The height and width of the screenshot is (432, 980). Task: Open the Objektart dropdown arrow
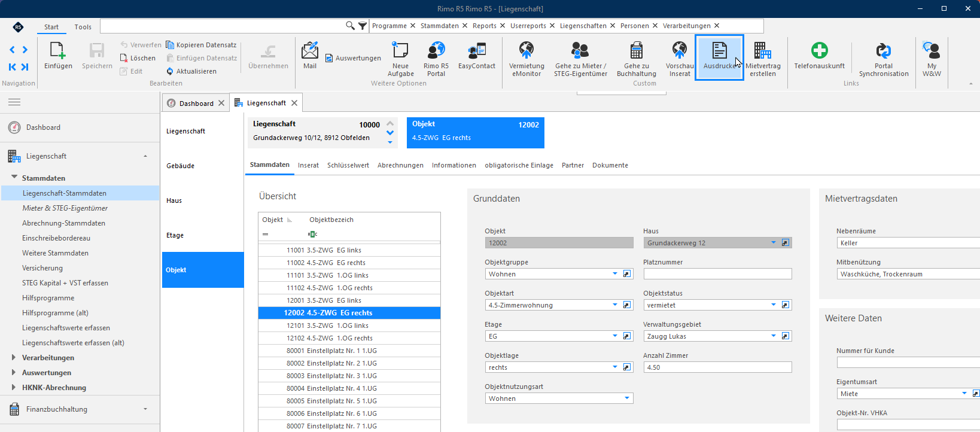pyautogui.click(x=614, y=305)
